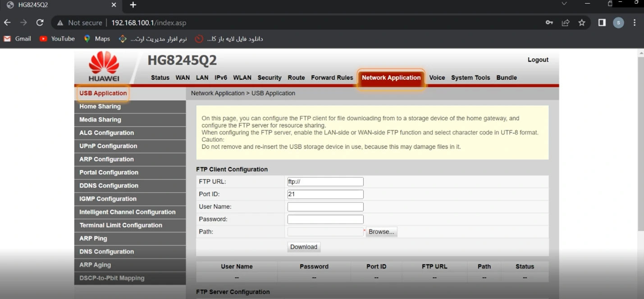Viewport: 644px width, 299px height.
Task: Open UPnP Configuration in the sidebar
Action: (130, 146)
